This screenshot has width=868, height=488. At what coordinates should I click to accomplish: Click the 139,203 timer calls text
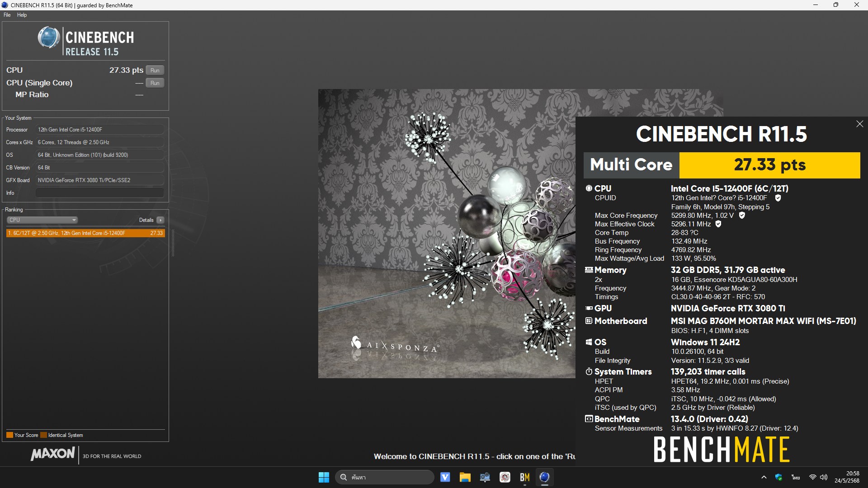point(708,371)
